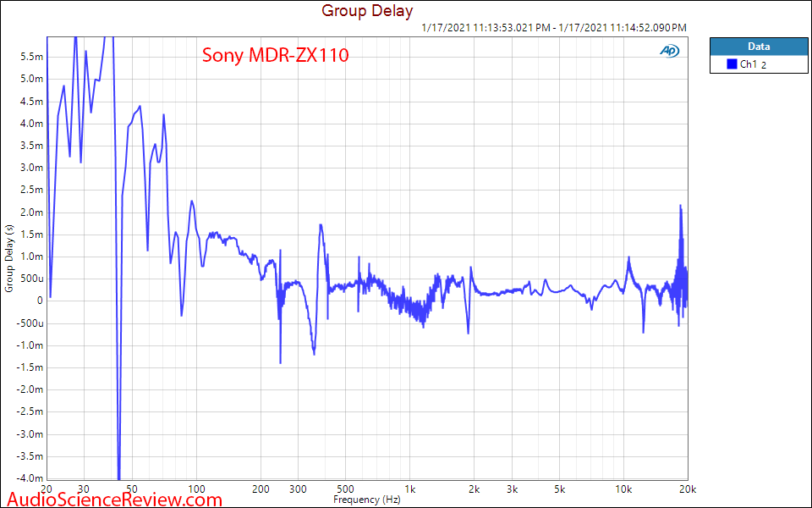Click the '2.0m' y-axis tick label

pos(31,212)
